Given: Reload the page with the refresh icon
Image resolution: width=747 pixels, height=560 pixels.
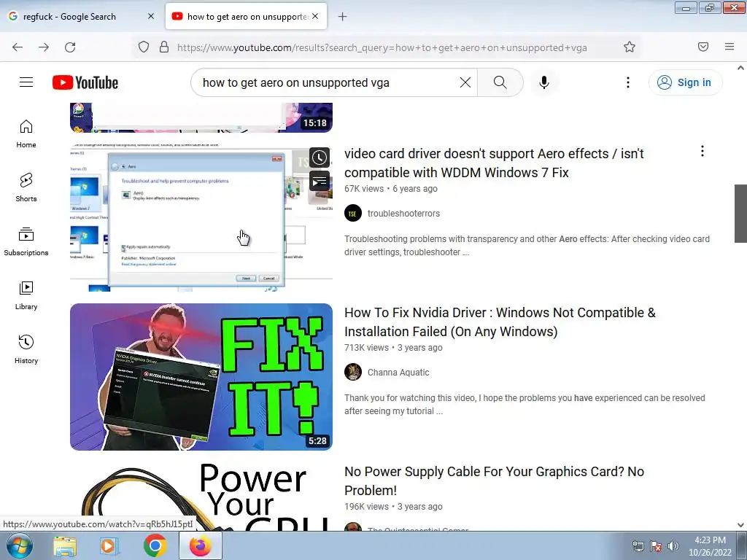Looking at the screenshot, I should pos(70,47).
